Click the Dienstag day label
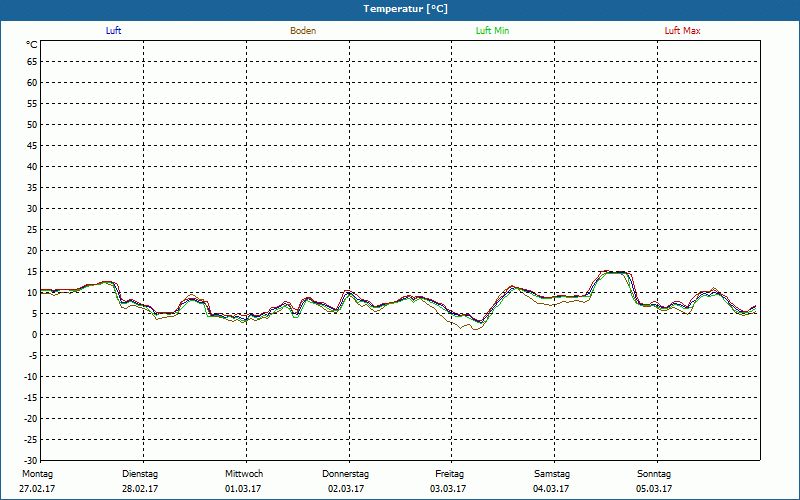800x500 pixels. 140,474
